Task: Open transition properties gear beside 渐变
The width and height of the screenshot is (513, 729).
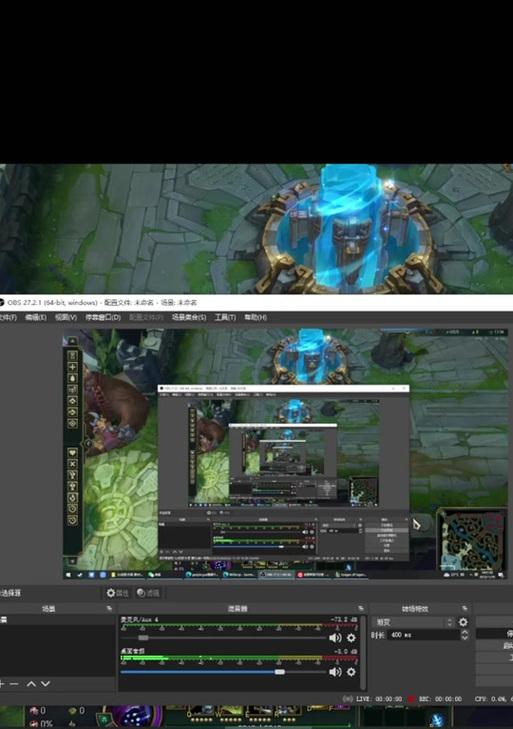Action: 463,622
